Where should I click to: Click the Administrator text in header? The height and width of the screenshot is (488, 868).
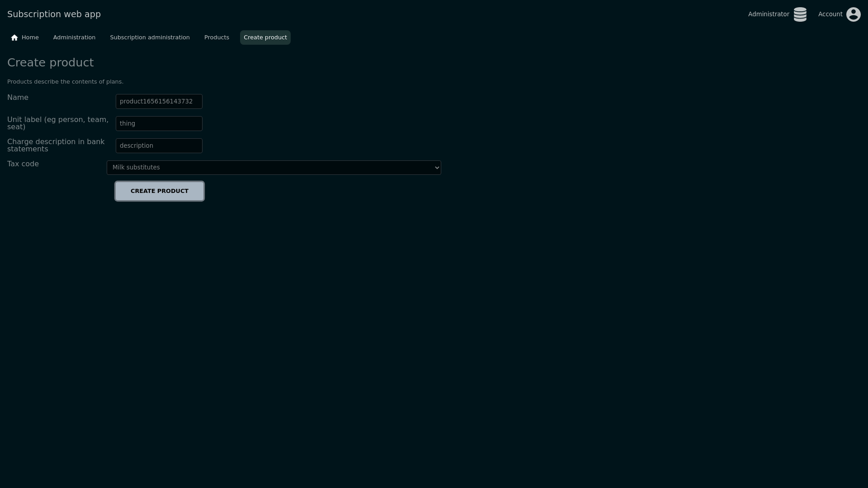(x=768, y=14)
